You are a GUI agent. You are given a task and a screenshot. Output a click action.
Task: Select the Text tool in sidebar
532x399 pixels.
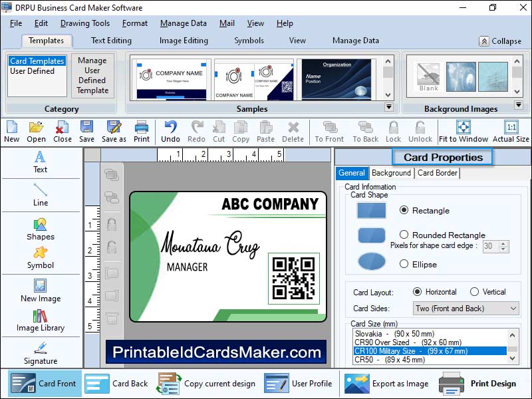coord(40,162)
